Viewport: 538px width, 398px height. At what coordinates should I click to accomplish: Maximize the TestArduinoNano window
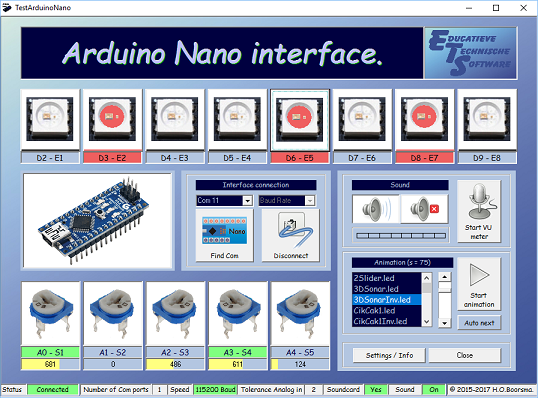[x=496, y=8]
